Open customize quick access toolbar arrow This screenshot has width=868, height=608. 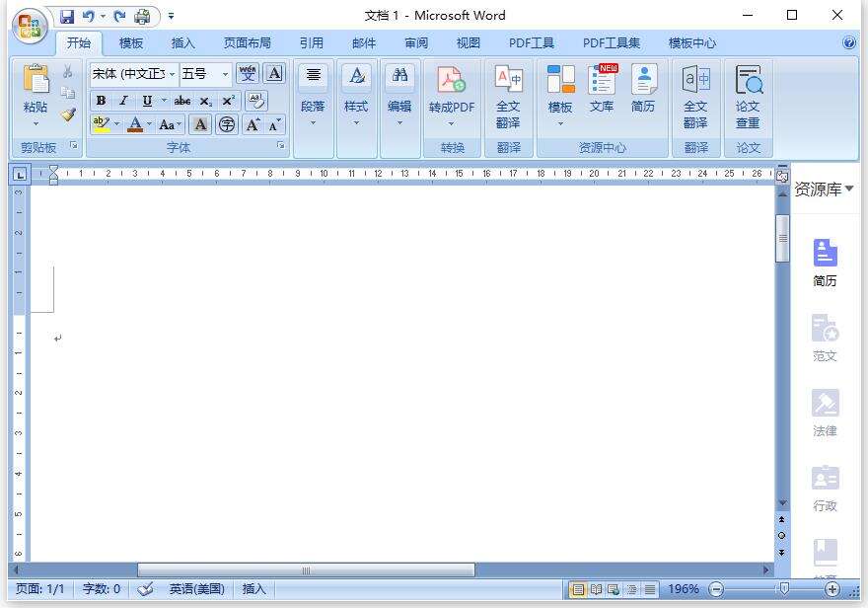coord(171,17)
